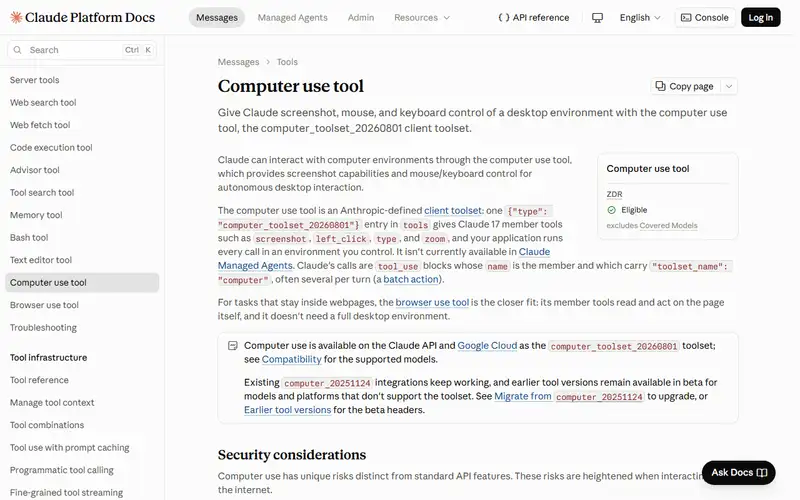This screenshot has width=800, height=500.
Task: Follow the browser use tool link
Action: (x=432, y=302)
